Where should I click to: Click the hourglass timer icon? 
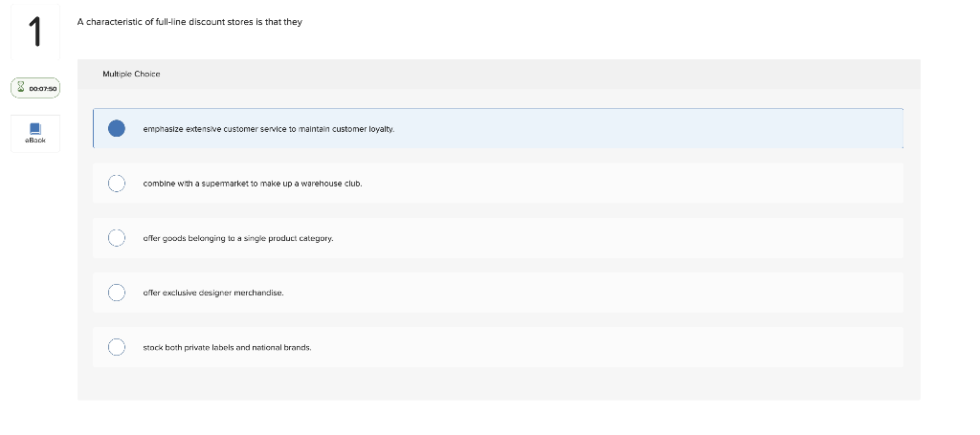pyautogui.click(x=21, y=87)
